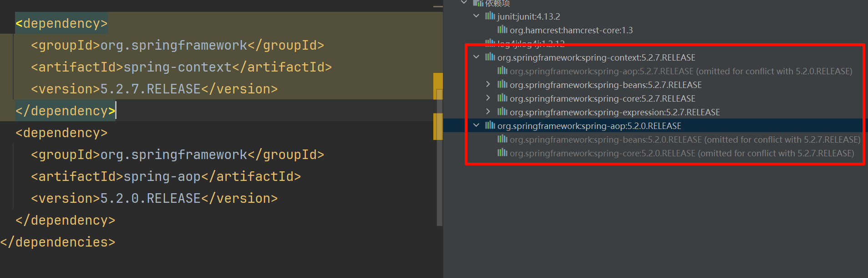The image size is (868, 278).
Task: Click the editor's vertical scrollbar
Action: (439, 182)
